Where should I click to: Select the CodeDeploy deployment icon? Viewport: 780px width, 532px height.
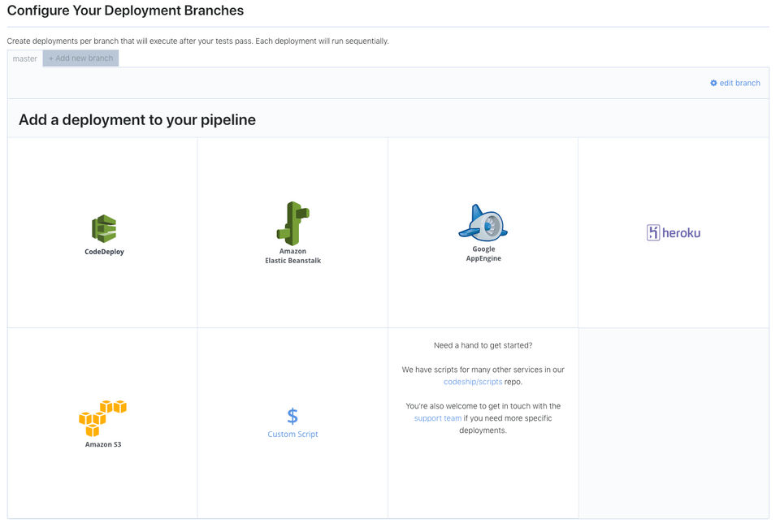(x=103, y=229)
